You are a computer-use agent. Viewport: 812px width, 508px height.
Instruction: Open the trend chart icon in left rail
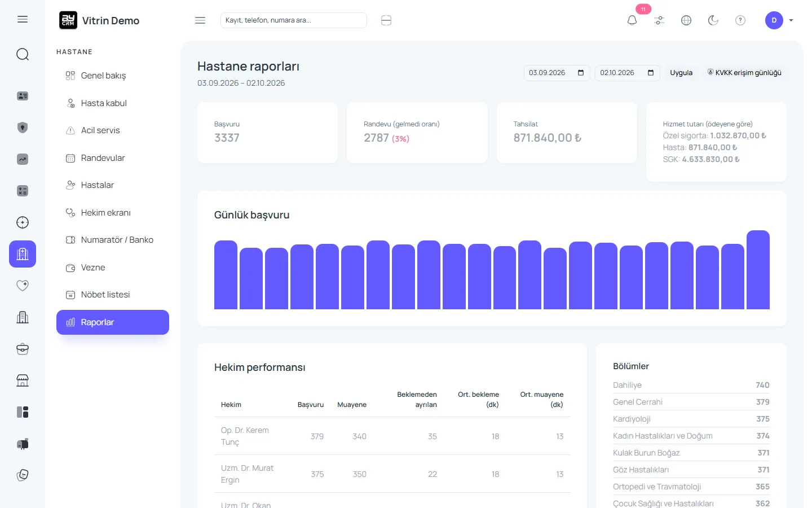point(23,159)
